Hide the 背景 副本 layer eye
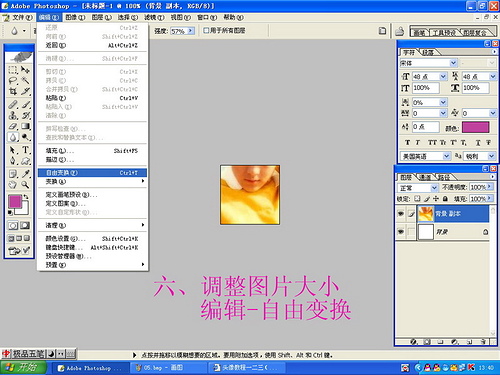The height and width of the screenshot is (375, 500). (x=401, y=214)
